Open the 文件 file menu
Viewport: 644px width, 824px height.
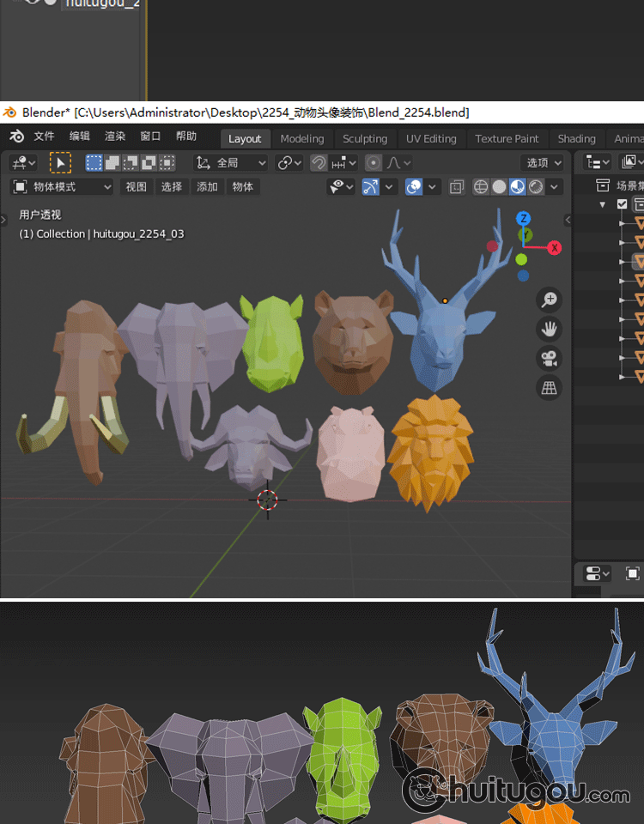click(x=44, y=136)
